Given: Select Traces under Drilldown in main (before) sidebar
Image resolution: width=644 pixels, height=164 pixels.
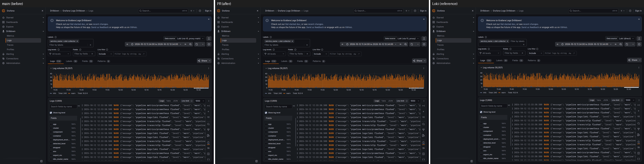Looking at the screenshot, I should click(x=10, y=45).
